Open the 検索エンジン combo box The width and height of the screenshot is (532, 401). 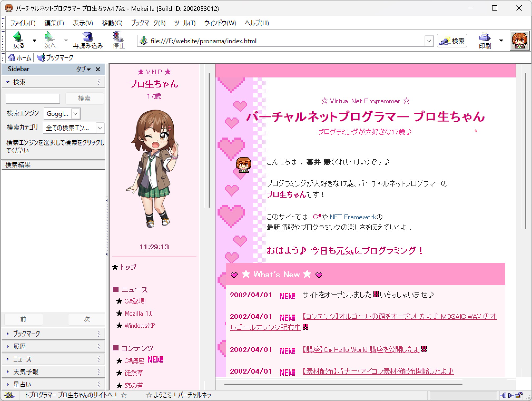pos(75,114)
